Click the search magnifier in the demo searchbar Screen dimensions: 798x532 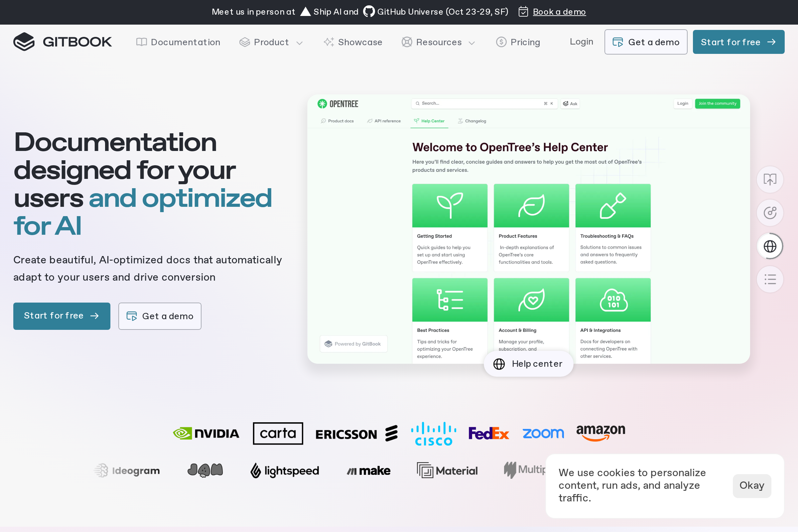coord(417,103)
